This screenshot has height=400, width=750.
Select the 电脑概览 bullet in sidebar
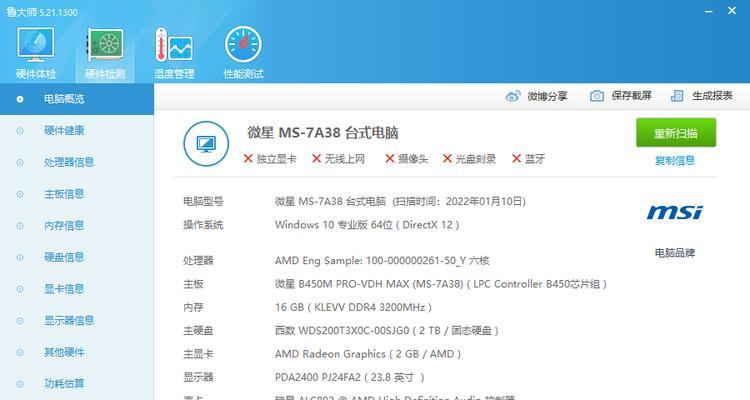tap(20, 99)
